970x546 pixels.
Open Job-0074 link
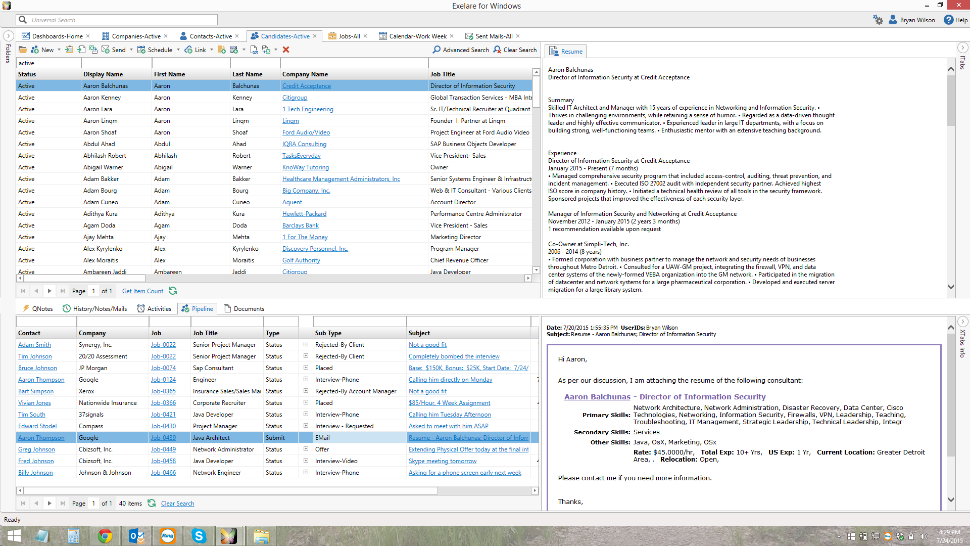coord(163,368)
